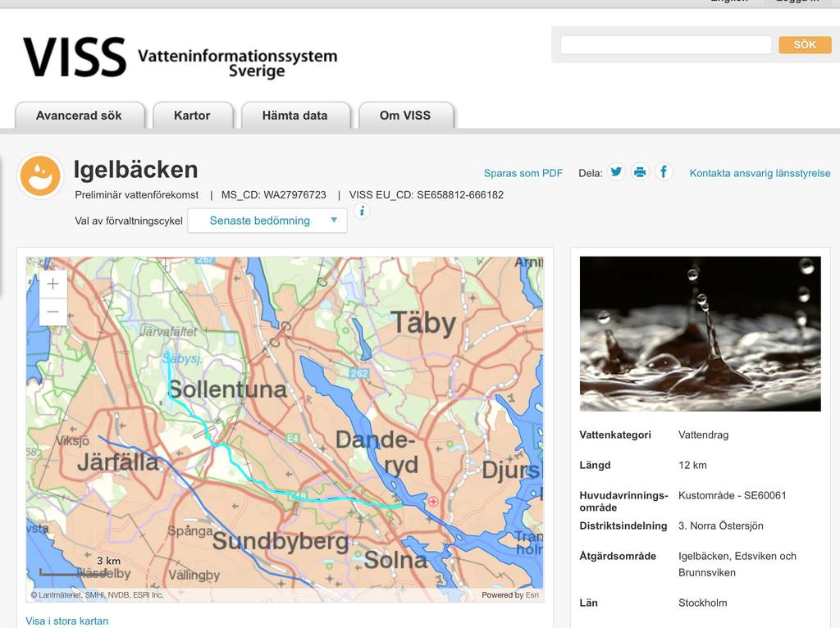Click the Vattendrag value
Screen dimensions: 840x628
pos(703,435)
